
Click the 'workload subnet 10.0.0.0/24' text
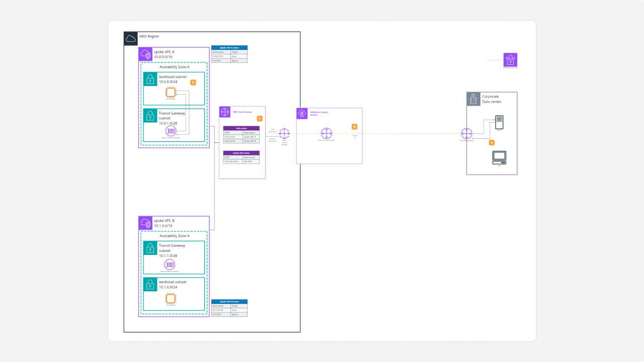(173, 79)
